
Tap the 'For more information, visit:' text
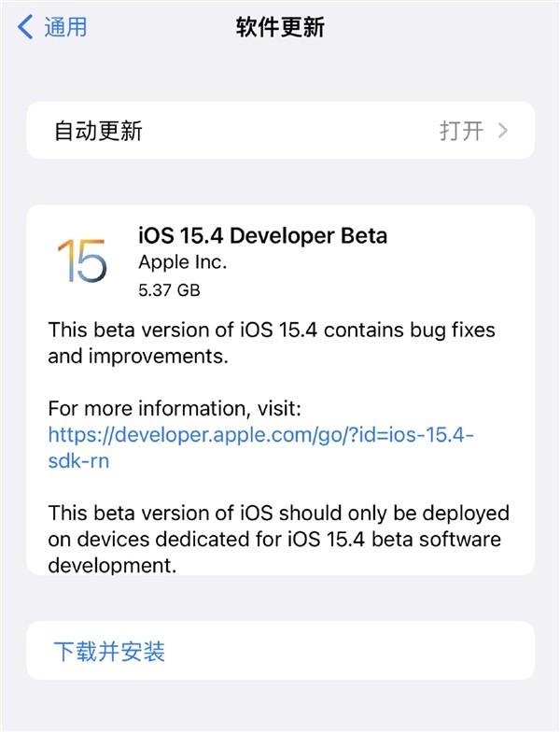click(175, 409)
